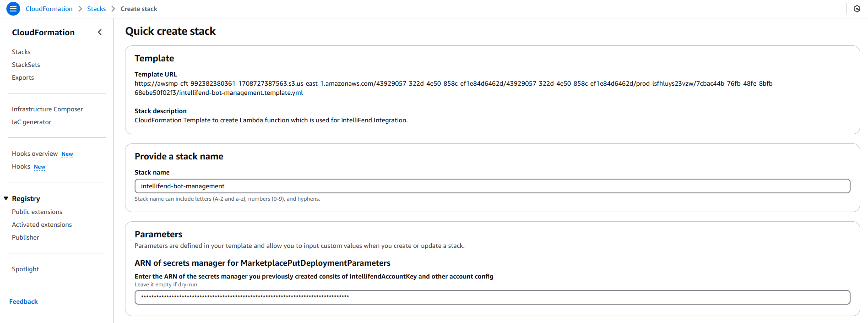Click the Feedback link
Viewport: 868px width, 323px height.
[23, 301]
